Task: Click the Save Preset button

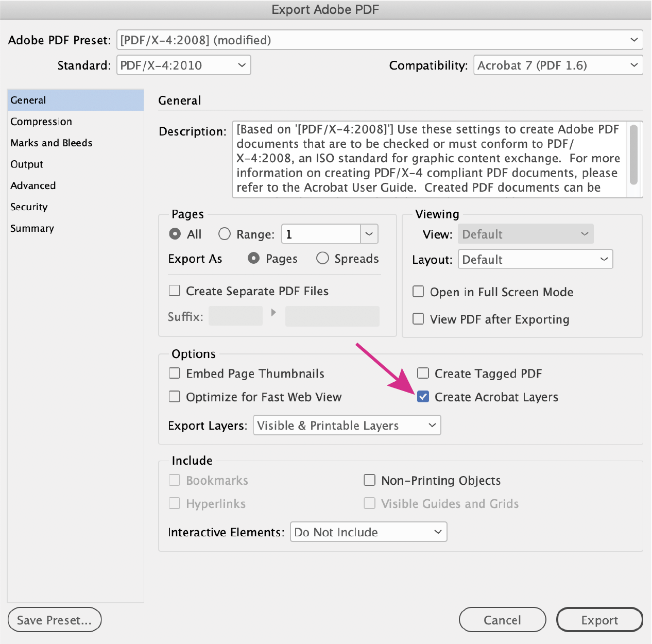Action: coord(54,620)
